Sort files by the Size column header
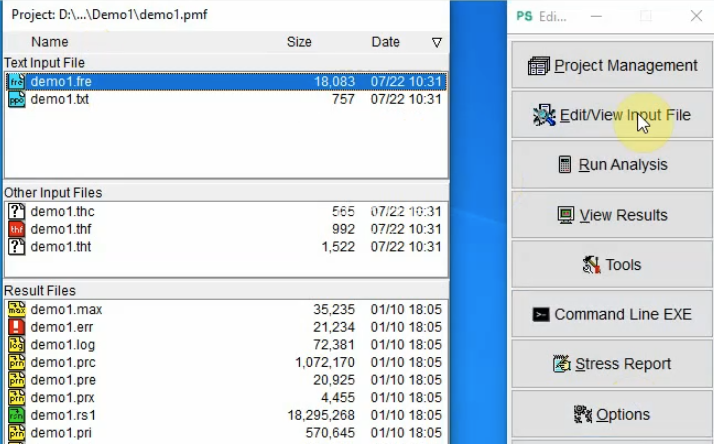 coord(299,42)
